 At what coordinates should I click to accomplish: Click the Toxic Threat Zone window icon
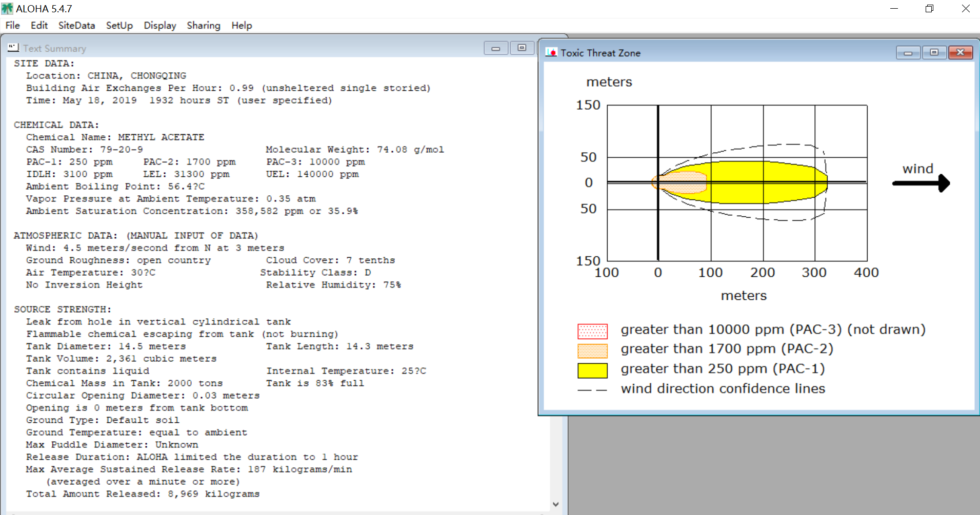pyautogui.click(x=551, y=52)
